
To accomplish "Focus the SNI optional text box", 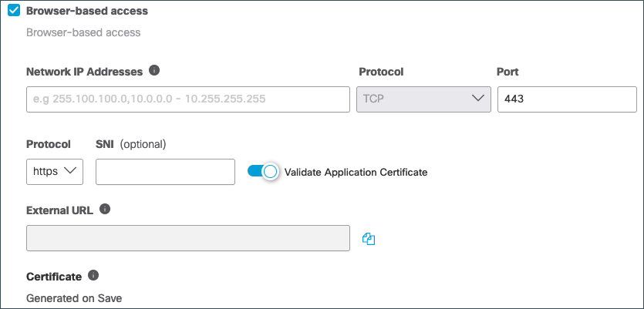I will [x=166, y=172].
